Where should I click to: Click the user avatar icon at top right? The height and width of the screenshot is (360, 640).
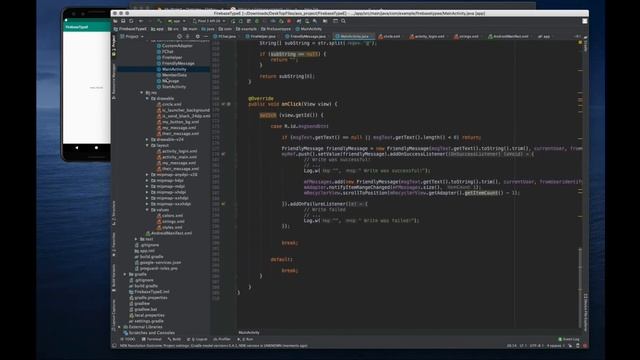point(584,21)
